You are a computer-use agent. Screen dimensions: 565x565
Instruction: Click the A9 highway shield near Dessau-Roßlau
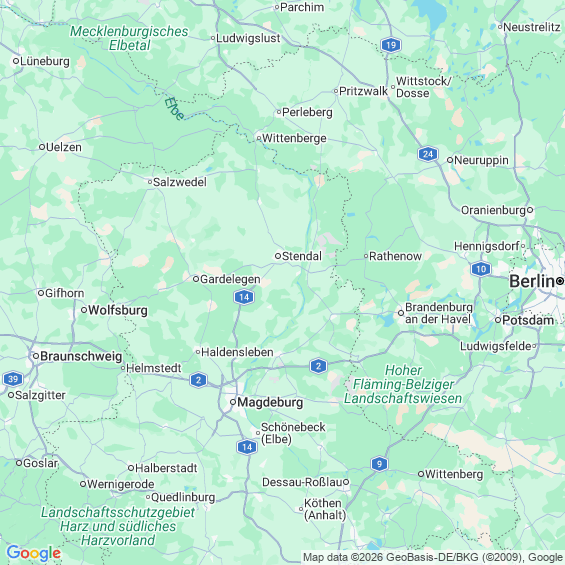pyautogui.click(x=379, y=464)
